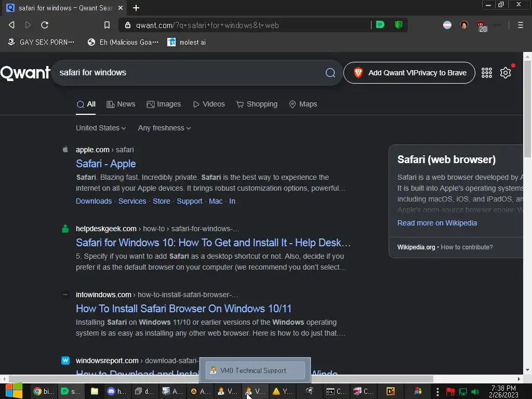Open the command prompt taskbar button
This screenshot has width=532, height=399.
click(x=336, y=391)
